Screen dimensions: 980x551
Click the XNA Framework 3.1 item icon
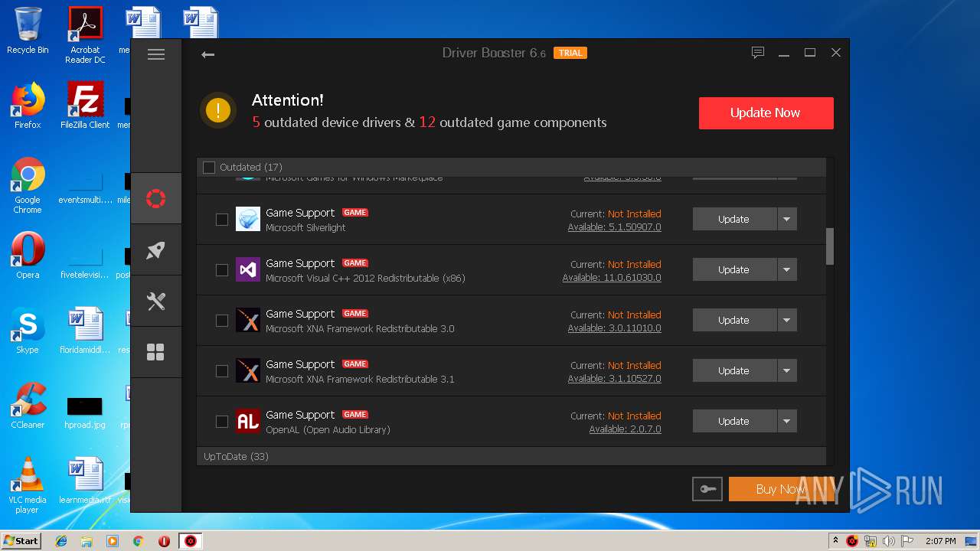248,370
